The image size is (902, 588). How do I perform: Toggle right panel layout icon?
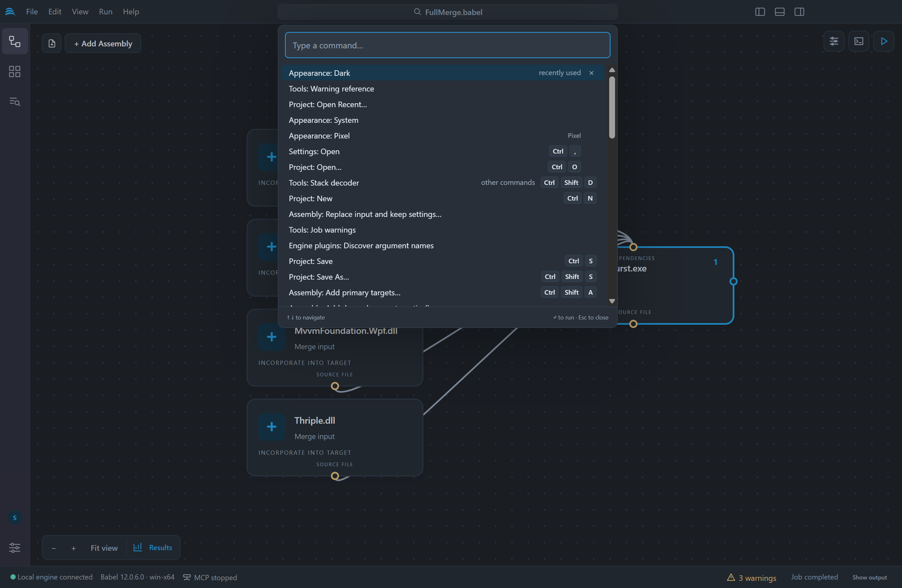(x=799, y=12)
